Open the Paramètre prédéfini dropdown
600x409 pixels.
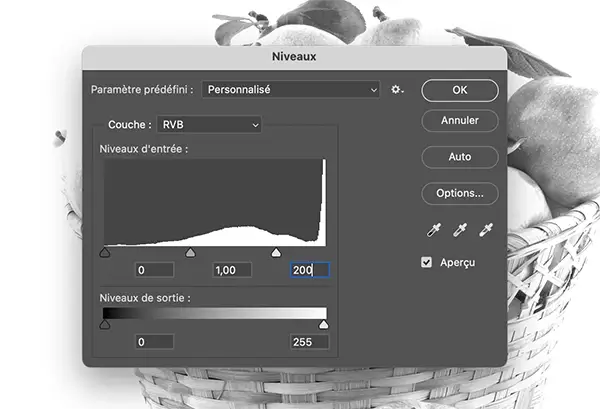click(x=291, y=90)
